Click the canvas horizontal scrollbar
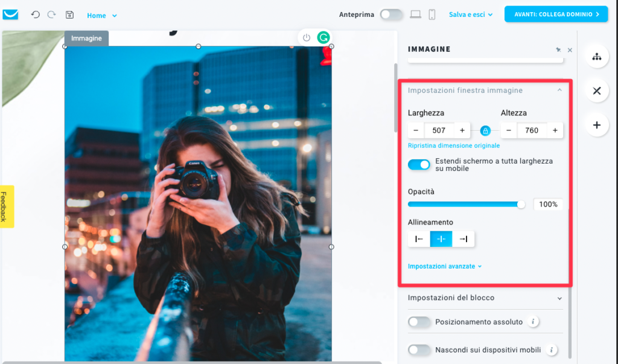Viewport: 618px width, 364px height. pyautogui.click(x=191, y=362)
